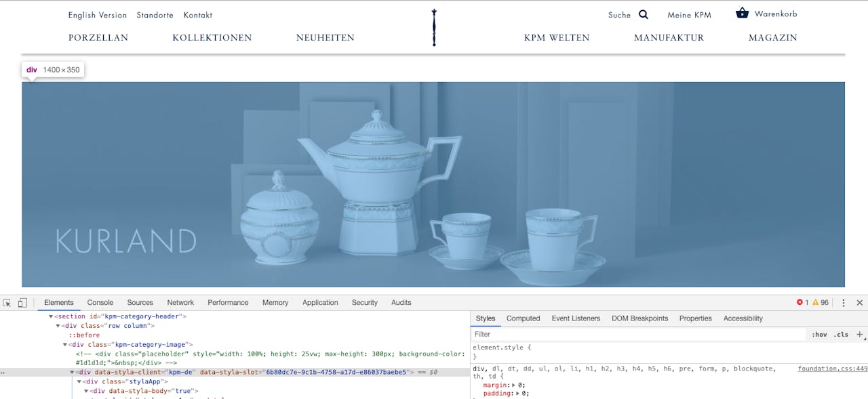Select the DOM Breakpoints sidebar tab
The image size is (868, 399).
click(x=639, y=318)
